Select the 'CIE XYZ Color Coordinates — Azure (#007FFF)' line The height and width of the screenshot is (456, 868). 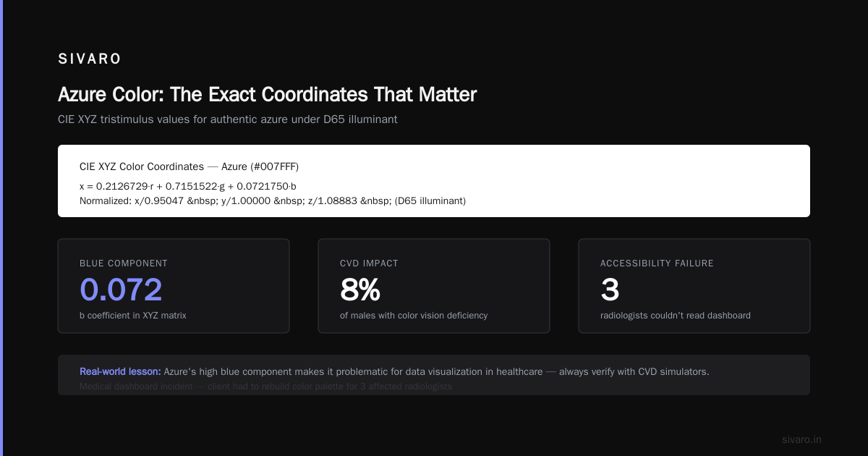pos(189,166)
